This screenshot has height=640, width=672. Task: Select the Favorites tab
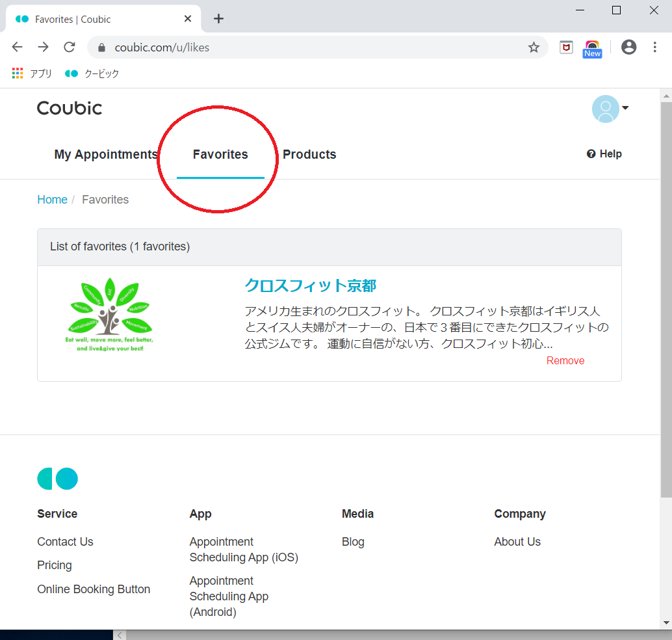(220, 154)
